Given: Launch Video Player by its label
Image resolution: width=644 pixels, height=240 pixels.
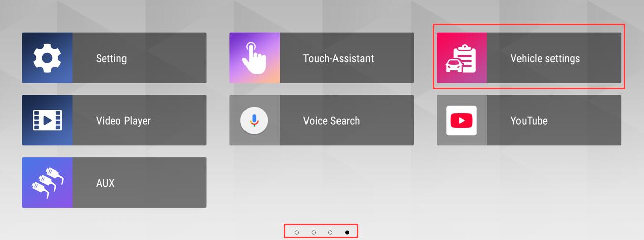Looking at the screenshot, I should coord(124,121).
